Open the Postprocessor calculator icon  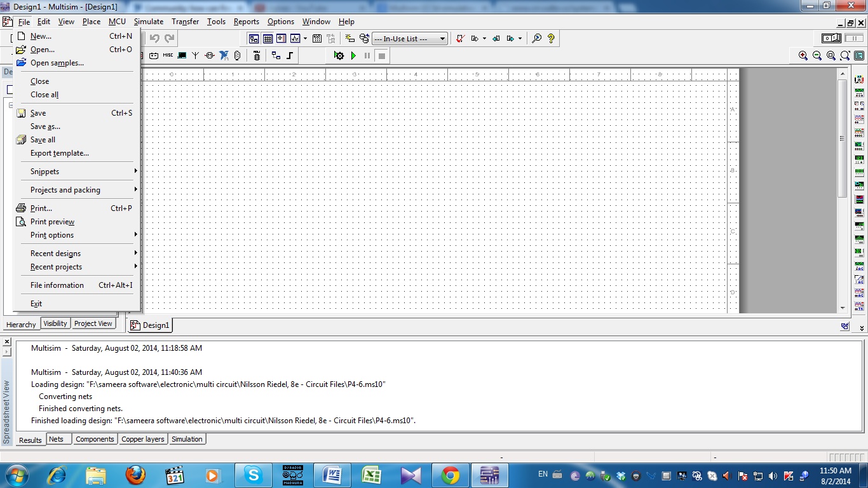316,38
